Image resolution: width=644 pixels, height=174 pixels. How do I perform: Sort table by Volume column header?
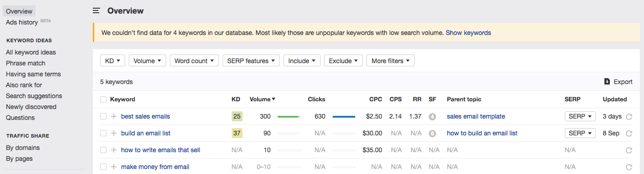click(x=263, y=99)
